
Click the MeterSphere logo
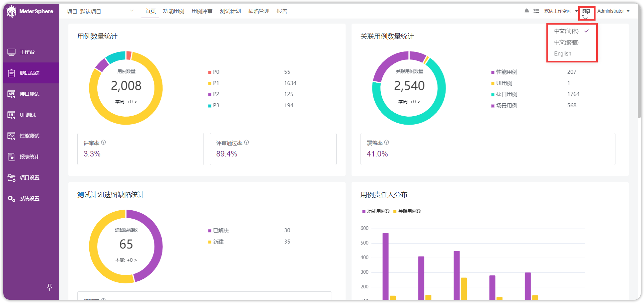pos(30,12)
